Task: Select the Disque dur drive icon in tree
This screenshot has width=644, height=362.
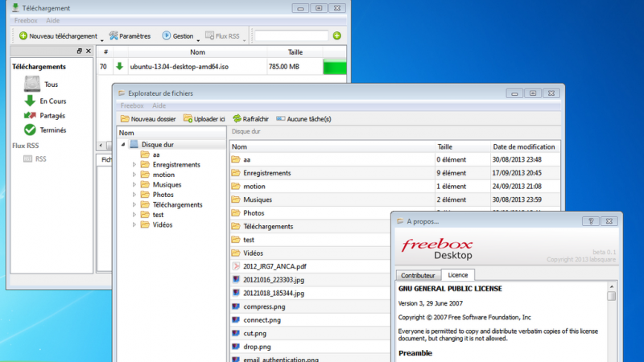Action: coord(134,144)
